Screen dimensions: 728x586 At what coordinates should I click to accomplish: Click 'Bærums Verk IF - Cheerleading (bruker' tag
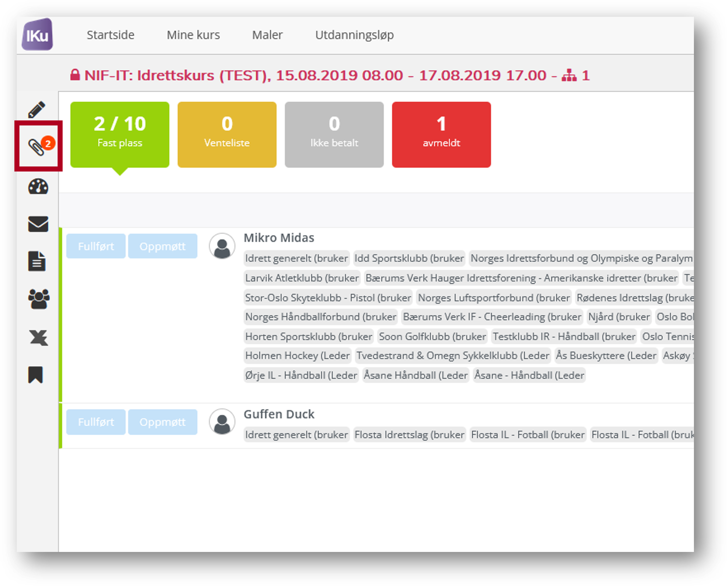pyautogui.click(x=492, y=317)
